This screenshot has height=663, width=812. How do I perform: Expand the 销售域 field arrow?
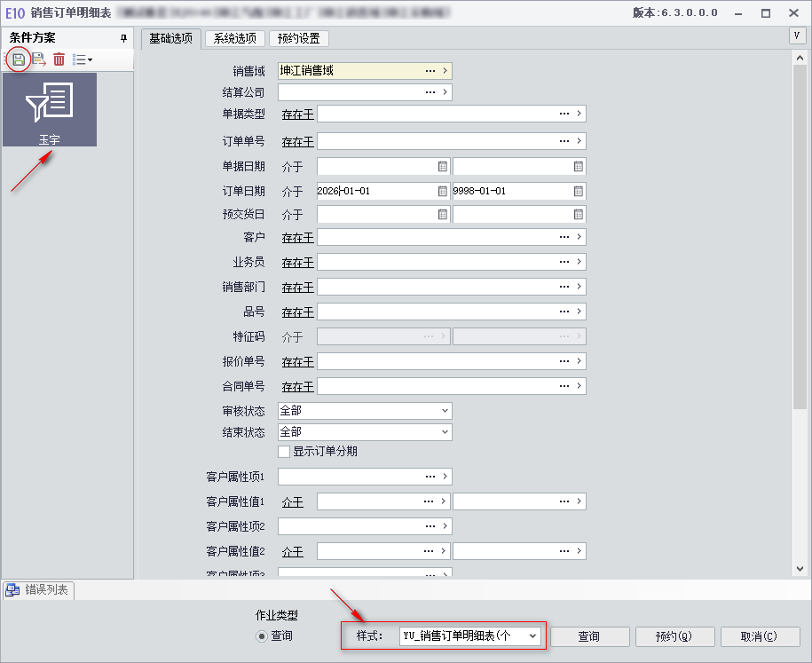click(x=445, y=70)
